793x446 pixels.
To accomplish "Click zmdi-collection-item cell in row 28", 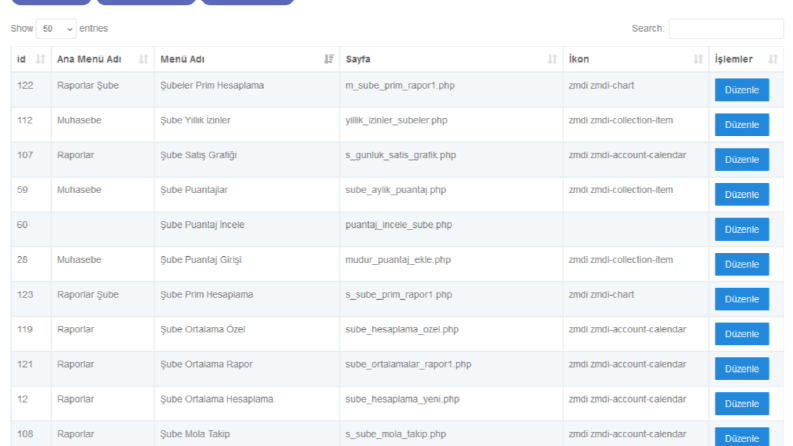I will point(621,260).
